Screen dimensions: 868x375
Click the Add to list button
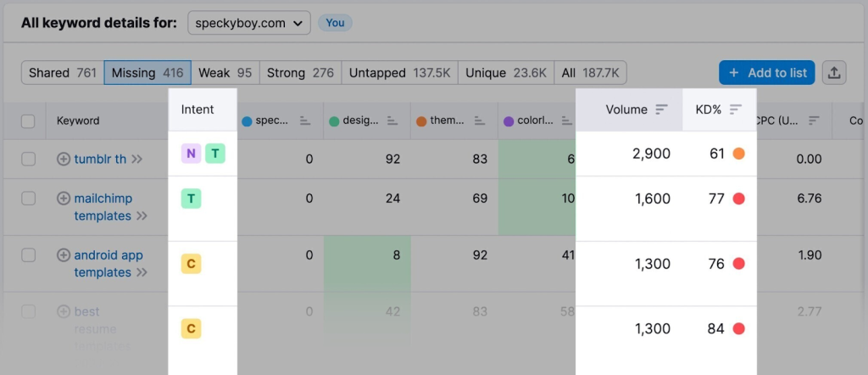pos(767,73)
